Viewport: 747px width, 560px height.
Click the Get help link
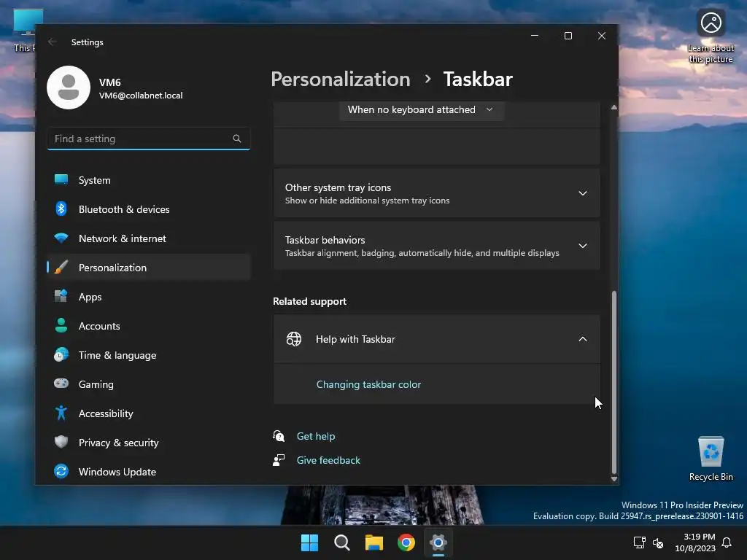click(x=316, y=436)
